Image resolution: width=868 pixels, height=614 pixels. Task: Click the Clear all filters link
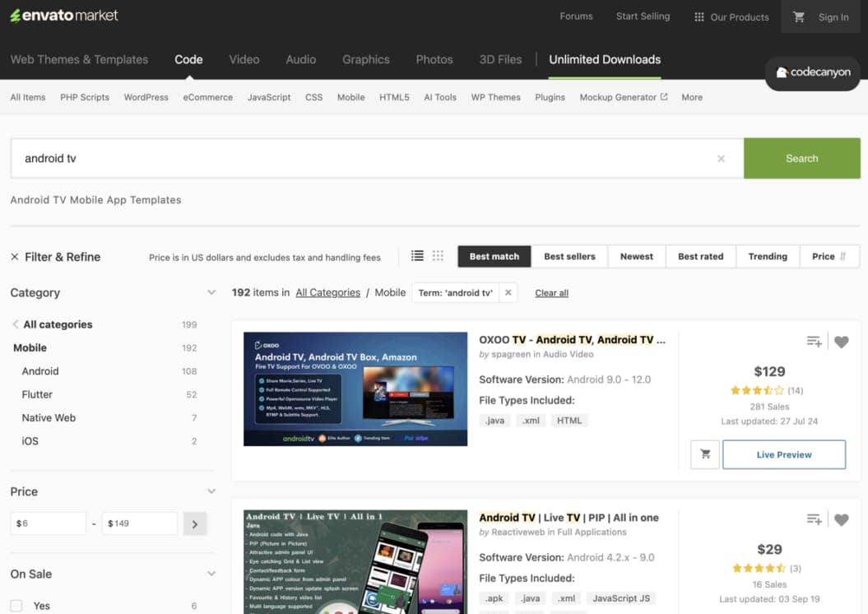551,293
